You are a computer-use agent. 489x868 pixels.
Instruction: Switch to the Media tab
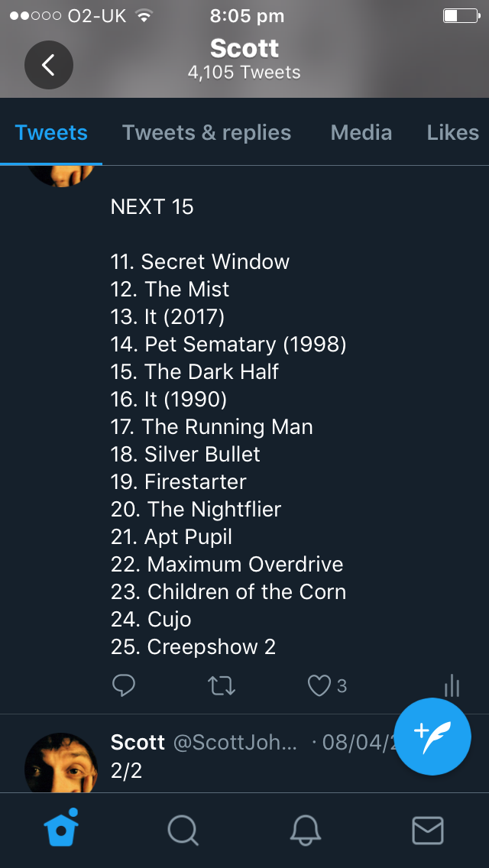tap(361, 133)
